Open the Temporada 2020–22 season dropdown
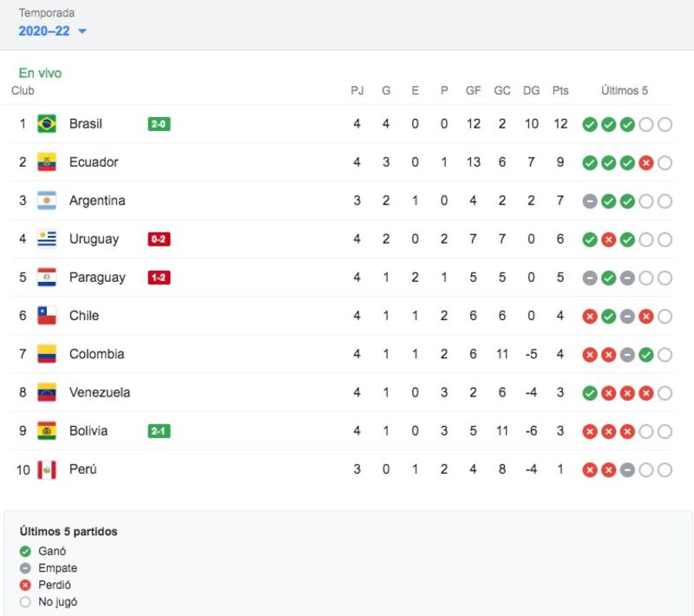This screenshot has height=616, width=694. pyautogui.click(x=52, y=31)
